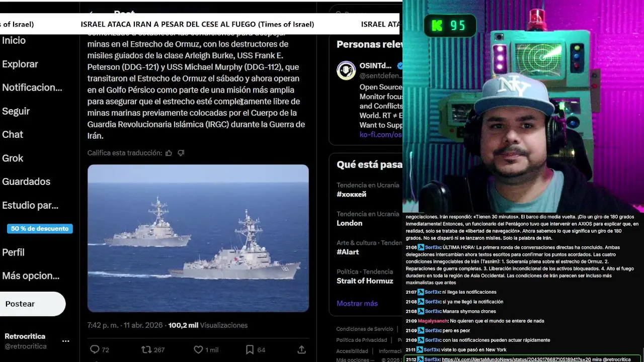Click the 'Personas relevantes' heading
This screenshot has width=644, height=362.
click(x=369, y=44)
